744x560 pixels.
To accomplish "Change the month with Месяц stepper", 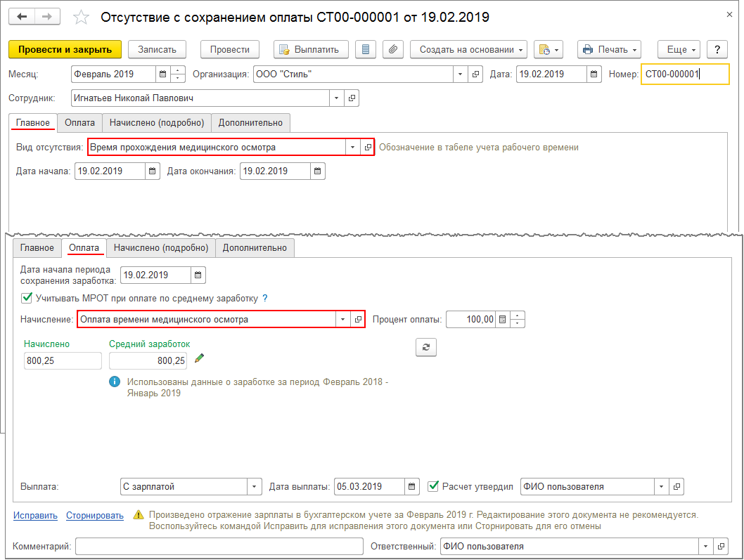I will click(x=177, y=74).
